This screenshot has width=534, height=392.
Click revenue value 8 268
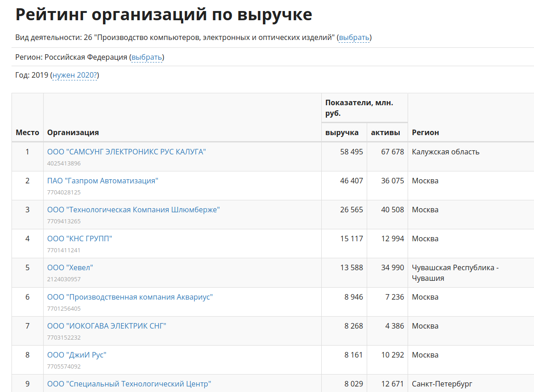353,326
